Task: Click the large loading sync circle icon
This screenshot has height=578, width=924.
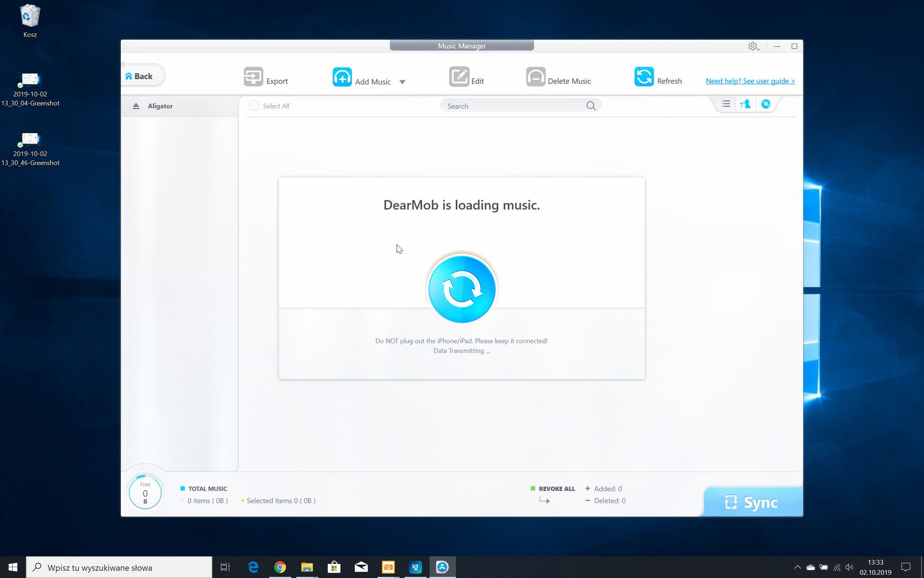Action: tap(461, 289)
